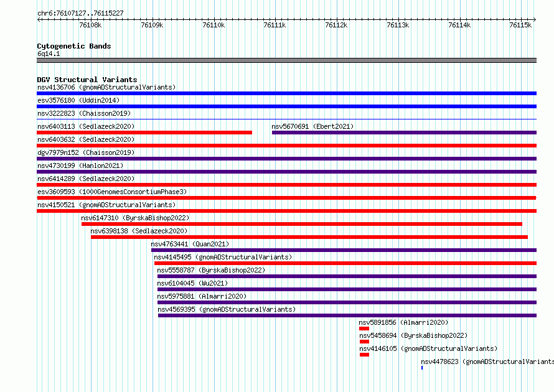Screen dimensions: 554x392
Task: Click the 76111k ruler tick label
Action: [275, 25]
